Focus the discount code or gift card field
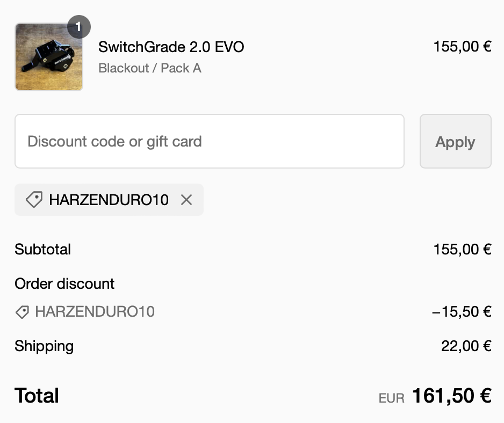The width and height of the screenshot is (504, 423). (x=209, y=142)
